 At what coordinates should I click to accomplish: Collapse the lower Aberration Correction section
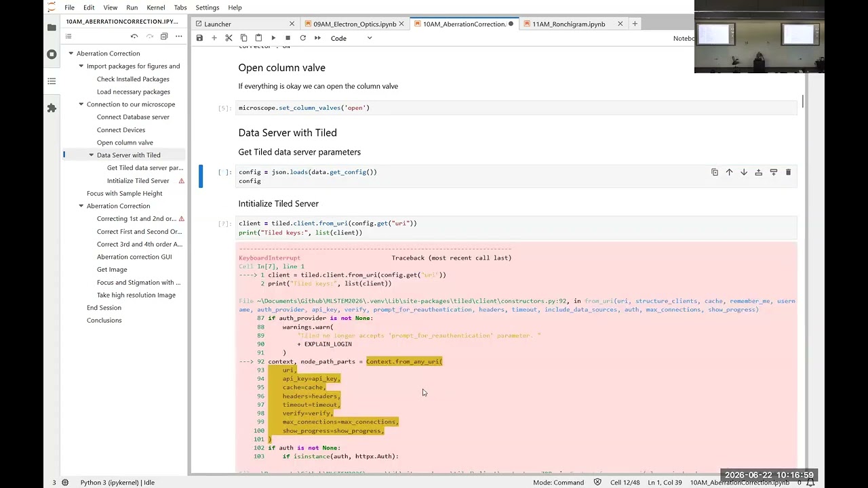point(81,206)
